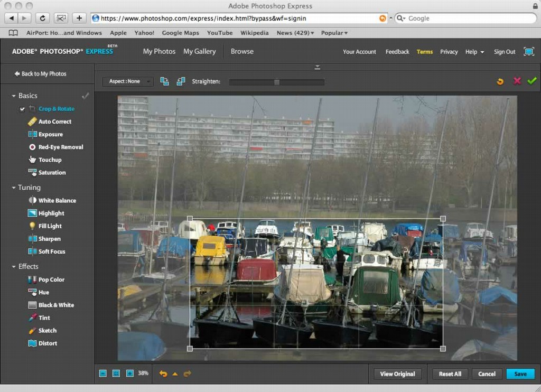Screen dimensions: 541x392
Task: Open the Wikipedia bookmark in the bookmarks bar
Action: 254,33
